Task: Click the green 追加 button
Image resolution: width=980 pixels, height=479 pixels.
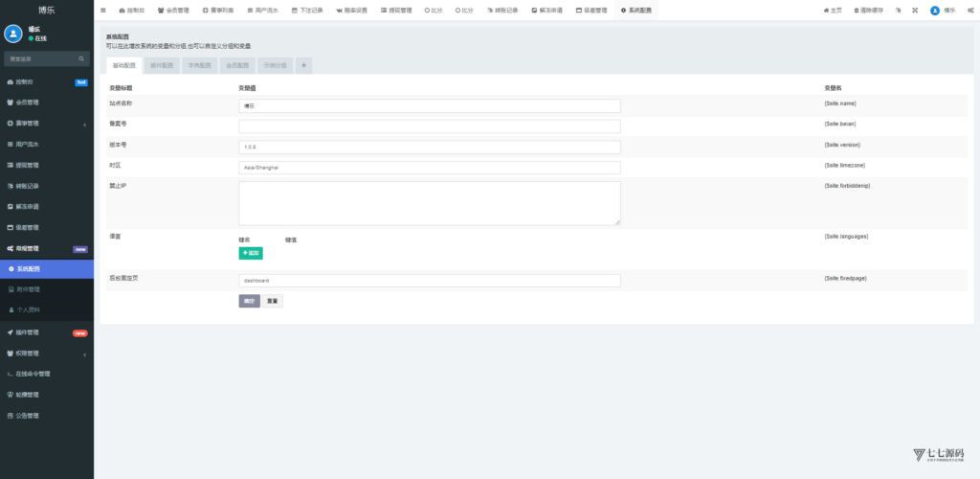Action: tap(250, 253)
